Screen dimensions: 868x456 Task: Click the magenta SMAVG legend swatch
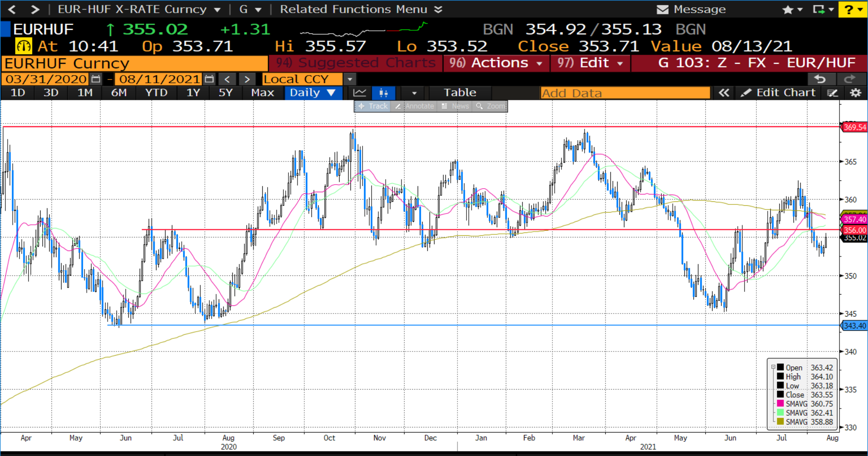point(780,404)
